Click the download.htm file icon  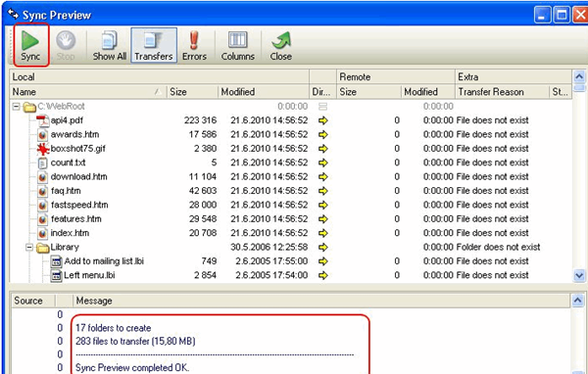tap(43, 177)
